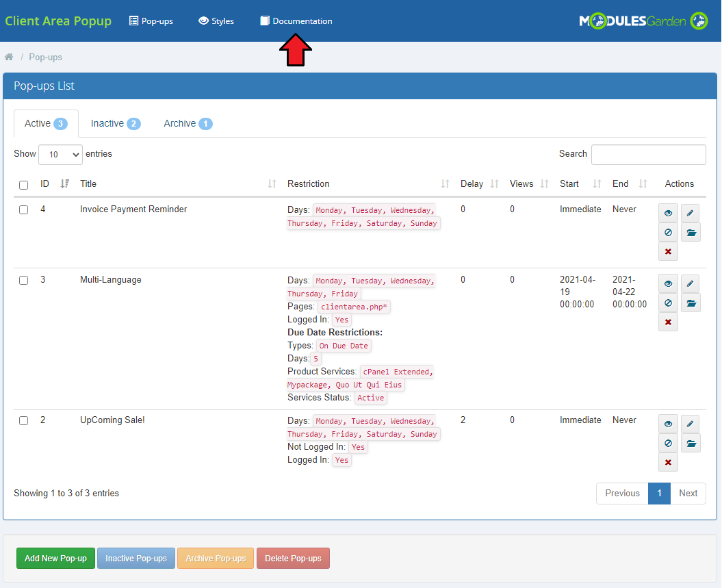Edit the Multi-Language pop-up (pencil icon)

691,283
